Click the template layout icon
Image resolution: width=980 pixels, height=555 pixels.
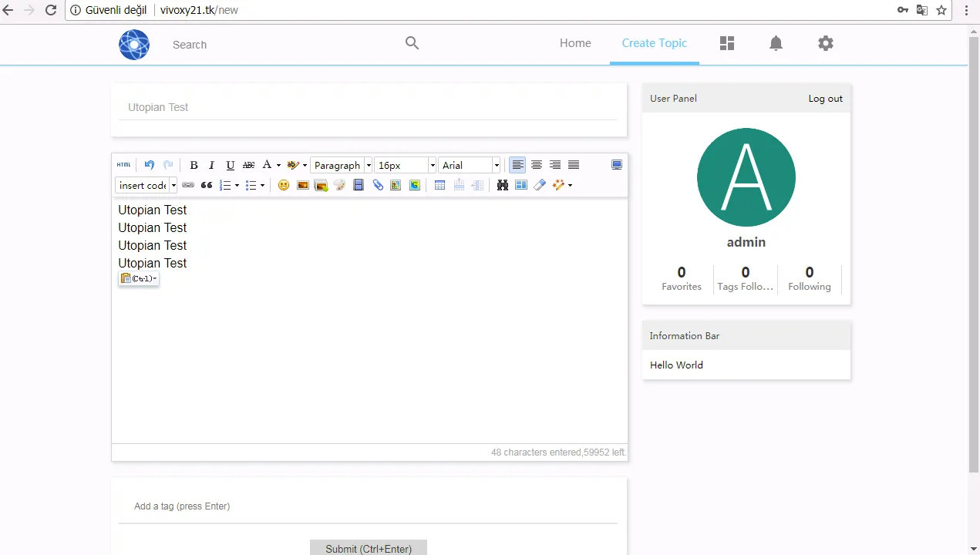pos(520,185)
